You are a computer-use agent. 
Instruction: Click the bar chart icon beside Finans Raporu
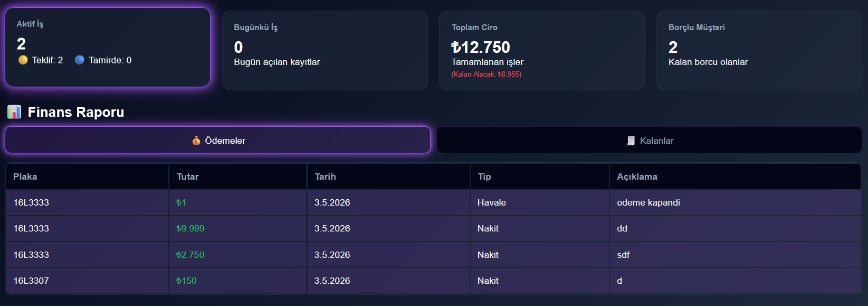[14, 112]
